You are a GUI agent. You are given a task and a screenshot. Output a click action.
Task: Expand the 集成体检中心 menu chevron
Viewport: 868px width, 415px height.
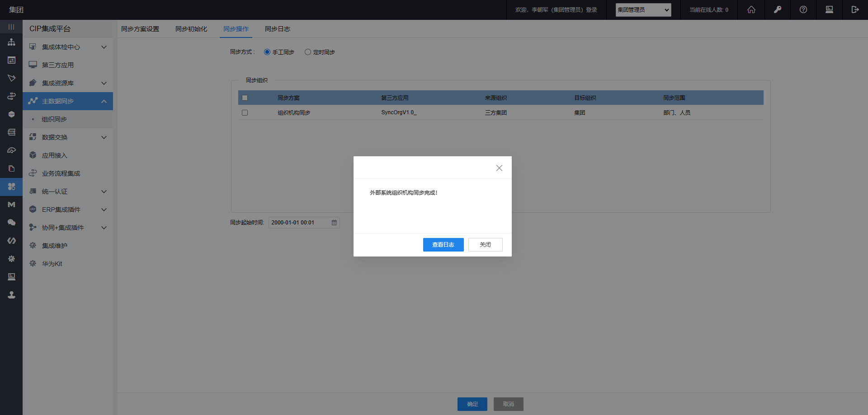pos(104,47)
